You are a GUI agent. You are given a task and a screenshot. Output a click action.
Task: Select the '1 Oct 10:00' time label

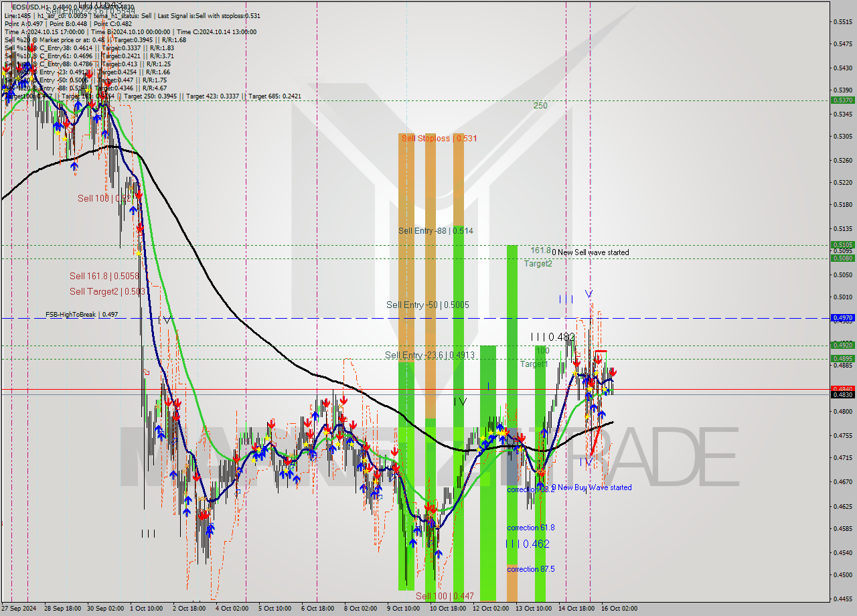click(x=146, y=609)
